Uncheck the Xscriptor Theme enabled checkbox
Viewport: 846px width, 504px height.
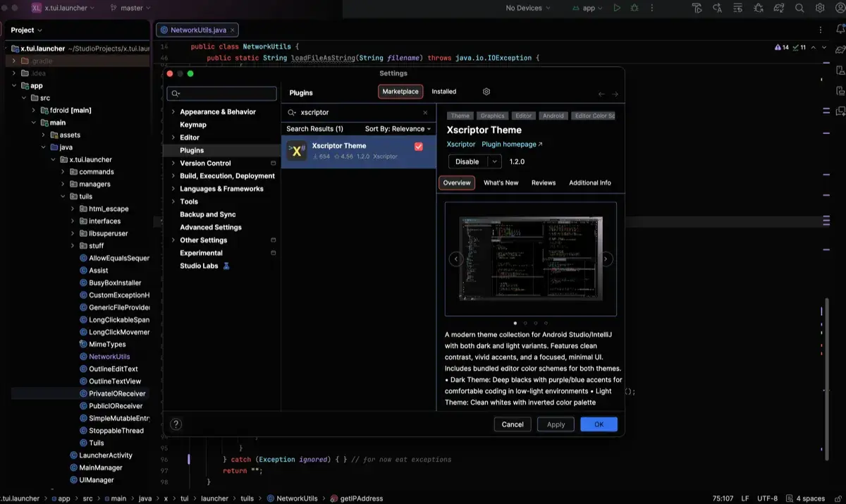pos(419,146)
